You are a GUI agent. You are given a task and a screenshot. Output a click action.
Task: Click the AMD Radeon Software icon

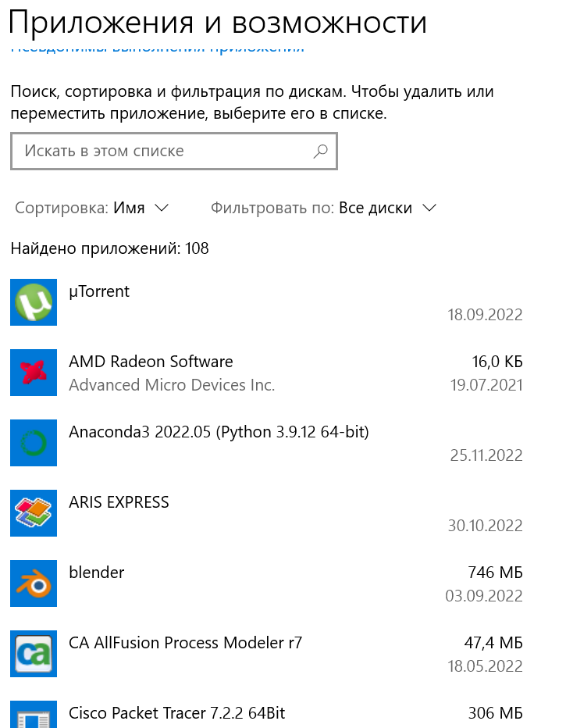tap(34, 373)
